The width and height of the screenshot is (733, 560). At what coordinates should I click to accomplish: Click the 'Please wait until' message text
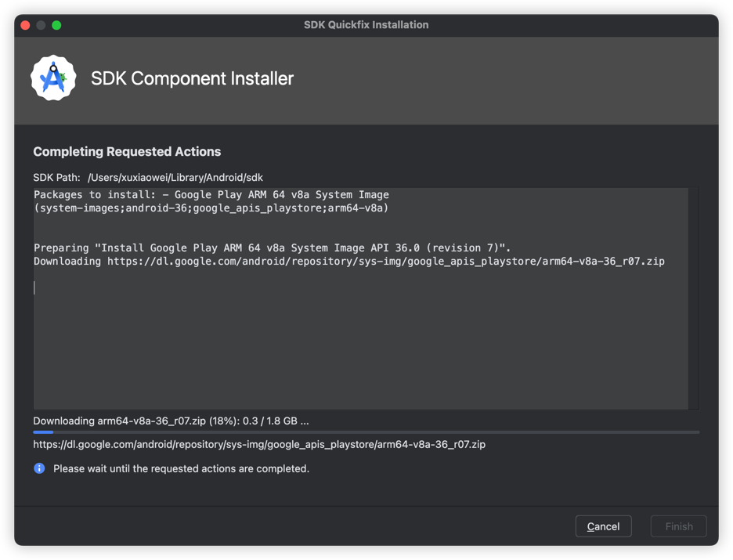[x=181, y=468]
